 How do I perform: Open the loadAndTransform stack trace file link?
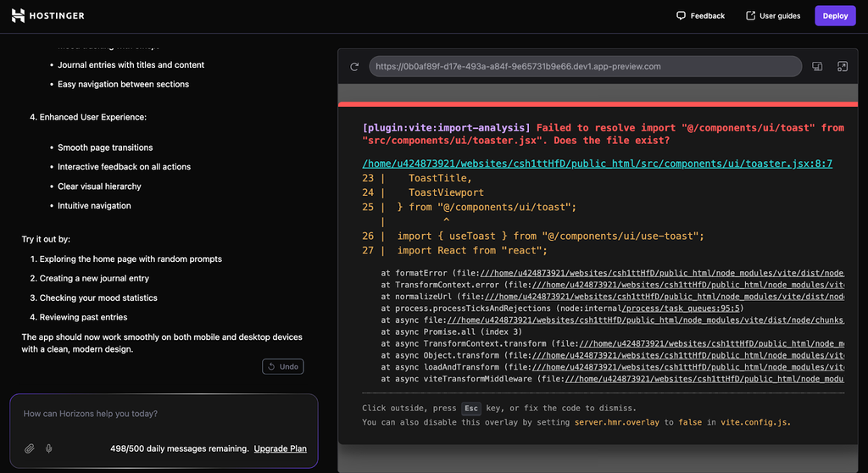point(688,367)
